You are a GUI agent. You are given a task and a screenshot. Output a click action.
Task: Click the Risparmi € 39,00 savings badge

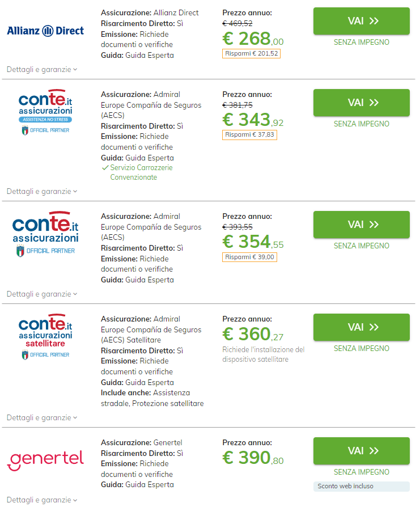click(249, 257)
